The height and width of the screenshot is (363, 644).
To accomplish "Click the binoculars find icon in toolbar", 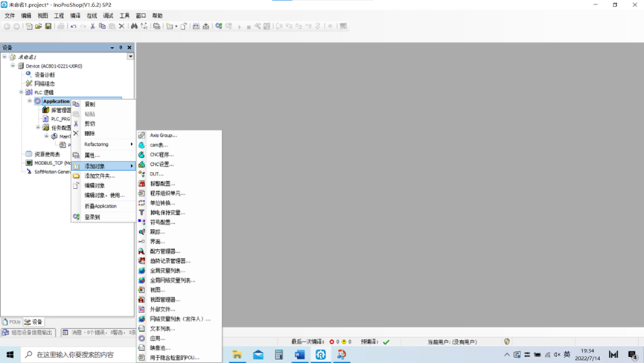I will point(134,26).
